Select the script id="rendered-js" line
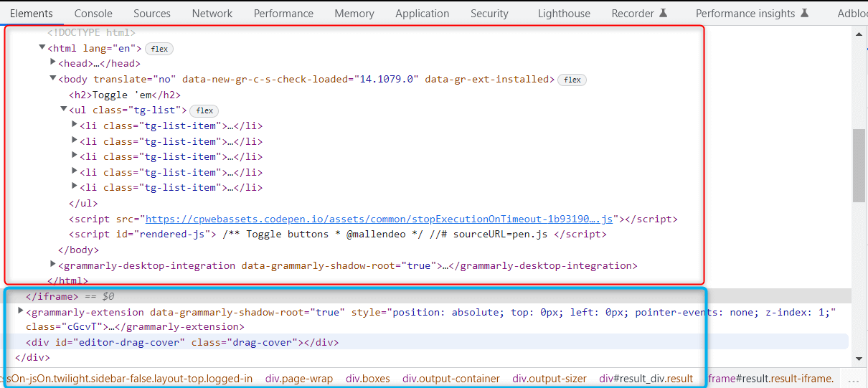The height and width of the screenshot is (388, 868). click(x=338, y=234)
